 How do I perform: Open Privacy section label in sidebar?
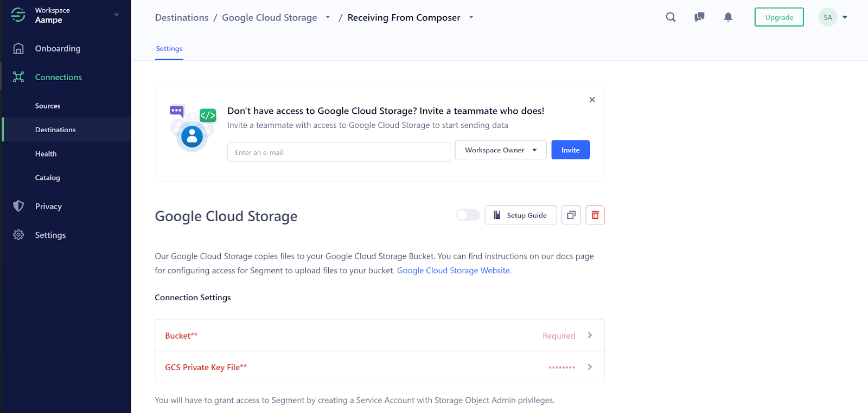[x=48, y=206]
